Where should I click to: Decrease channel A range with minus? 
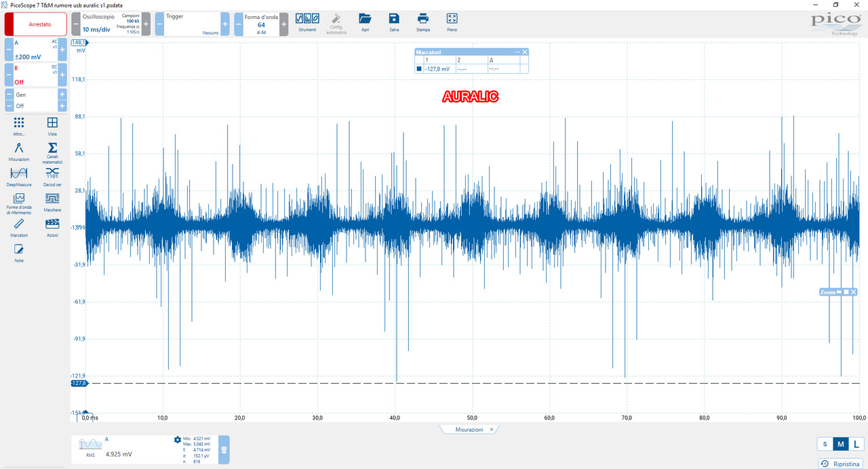tap(9, 49)
